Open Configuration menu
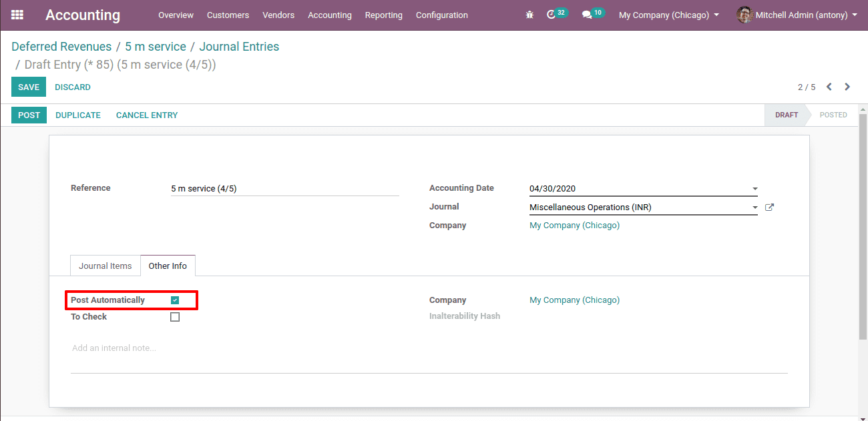The height and width of the screenshot is (421, 868). 442,15
